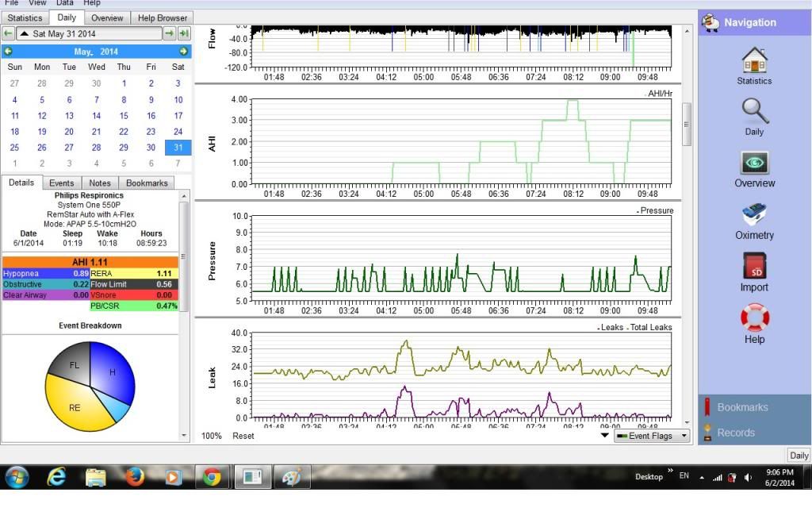Viewport: 812px width, 508px height.
Task: Go to previous day with green left arrow
Action: coord(8,33)
